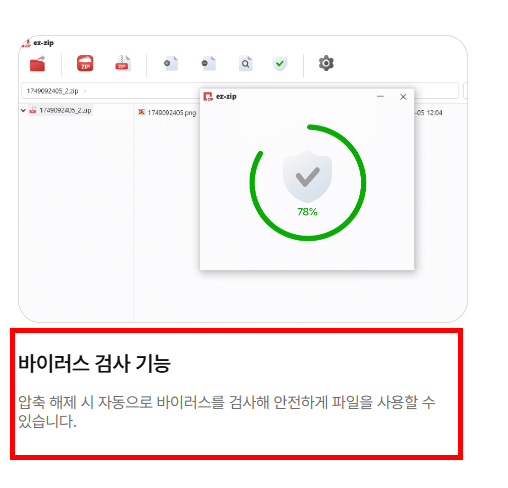Image resolution: width=508 pixels, height=488 pixels.
Task: Click the virus scan shield toolbar icon
Action: pos(280,63)
